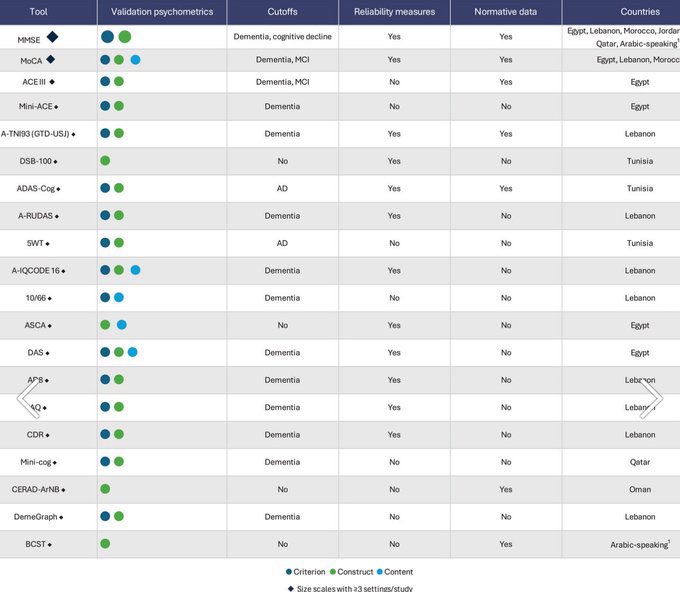Click 'Tunisia' country in DSB-100 row
This screenshot has width=680, height=592.
click(640, 161)
